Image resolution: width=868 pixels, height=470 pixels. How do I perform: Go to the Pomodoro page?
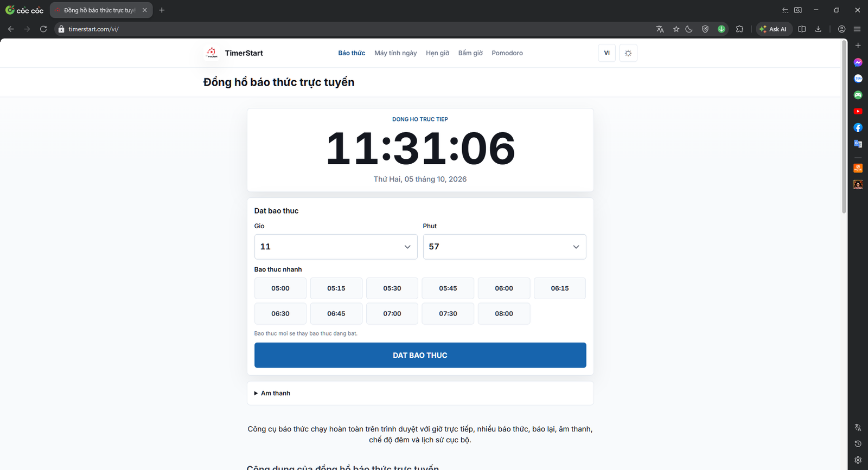(x=507, y=53)
